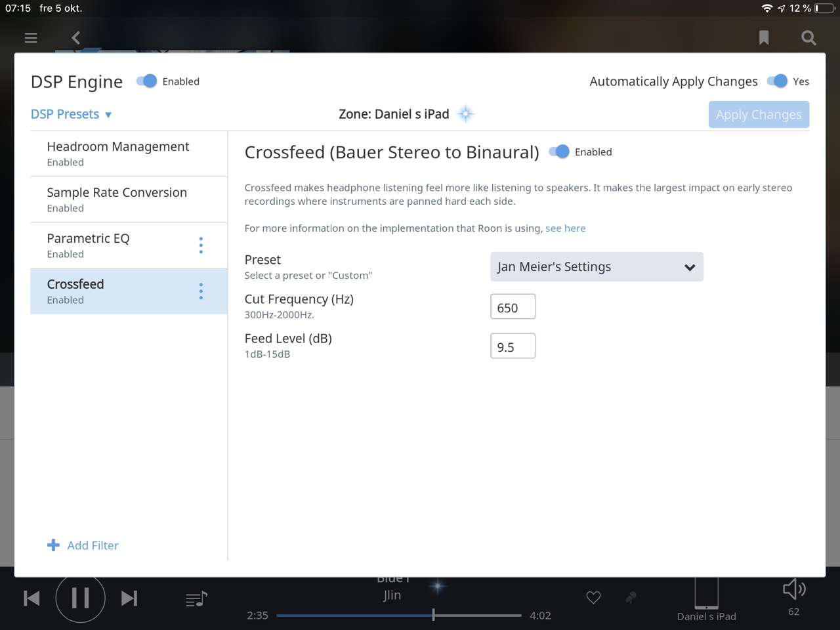Viewport: 840px width, 630px height.
Task: Open the volume speaker control
Action: (793, 589)
